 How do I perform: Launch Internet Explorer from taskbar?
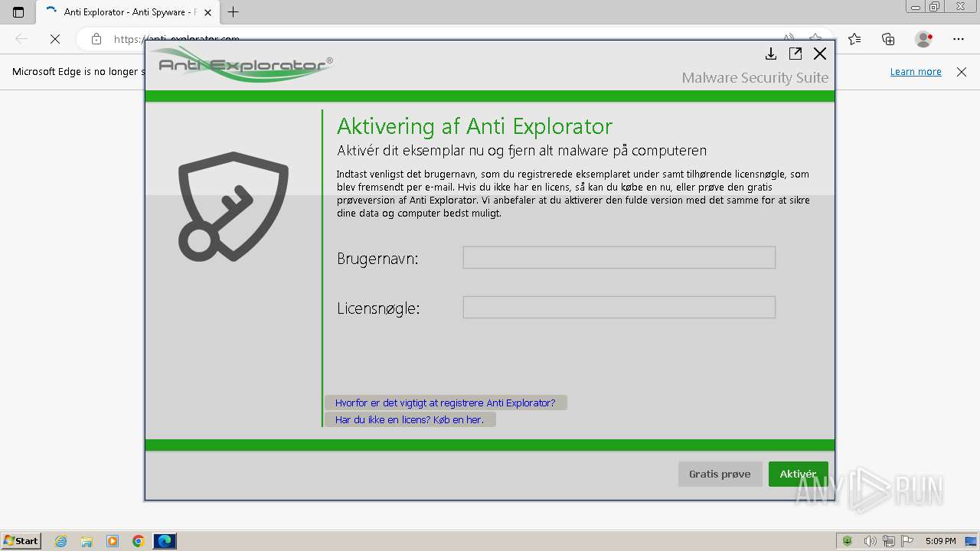(x=61, y=541)
